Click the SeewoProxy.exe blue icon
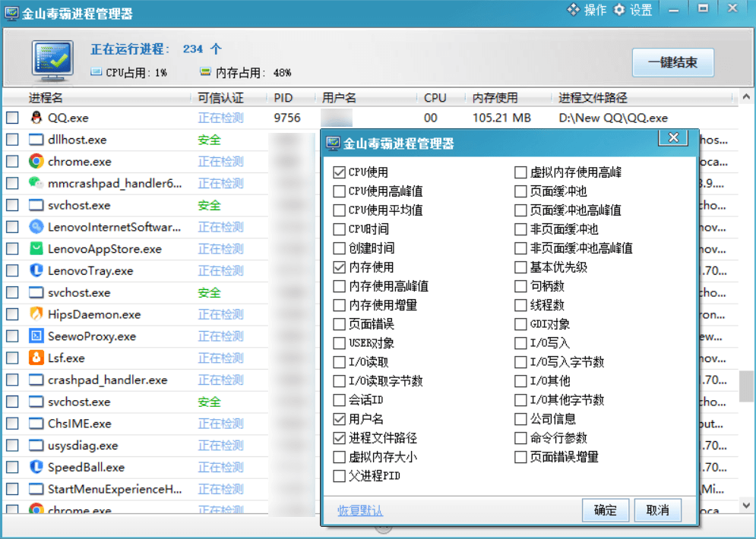 (x=36, y=336)
